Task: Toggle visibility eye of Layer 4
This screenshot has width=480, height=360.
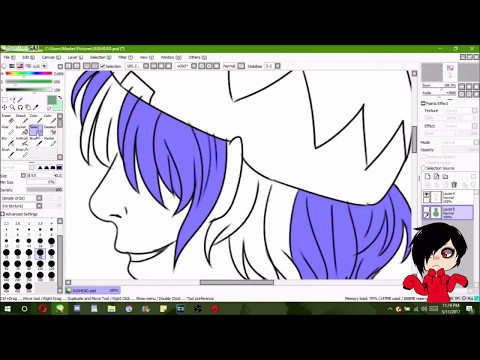Action: [426, 194]
